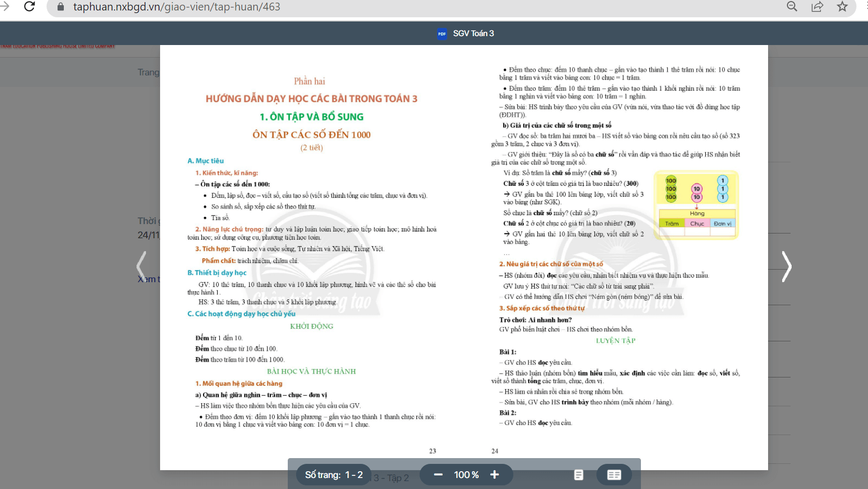Click the 'Số trang: 1 - 2' page indicator
The image size is (868, 489).
[x=334, y=475]
